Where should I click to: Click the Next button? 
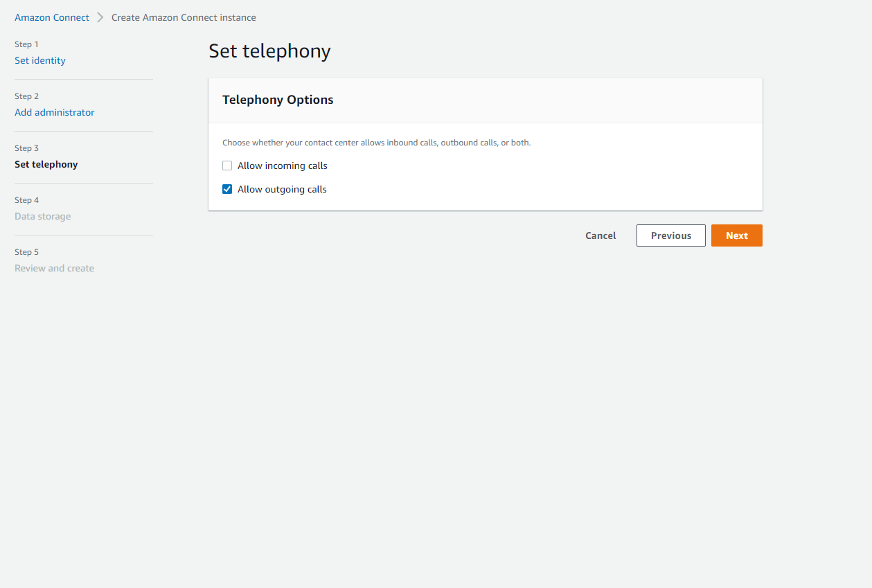[x=736, y=235]
